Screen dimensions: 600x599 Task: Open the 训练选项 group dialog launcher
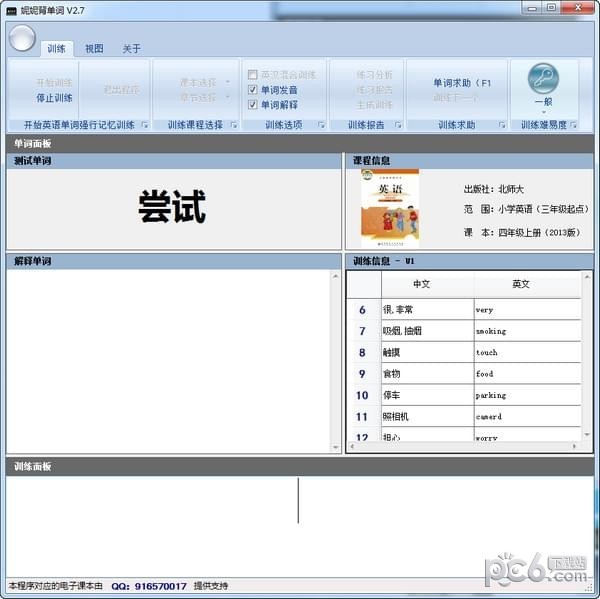pyautogui.click(x=321, y=125)
